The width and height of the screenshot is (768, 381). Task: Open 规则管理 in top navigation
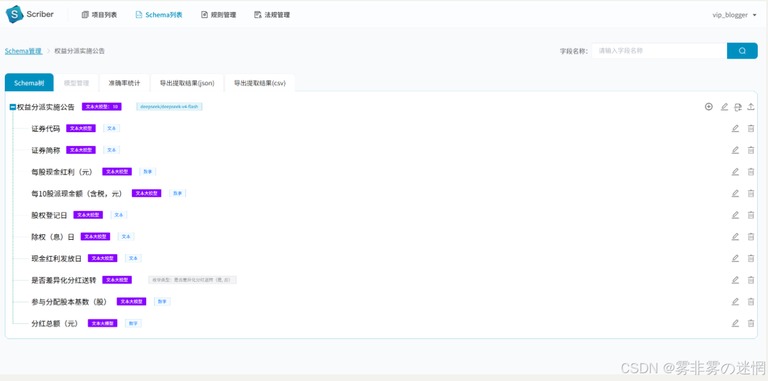[218, 15]
